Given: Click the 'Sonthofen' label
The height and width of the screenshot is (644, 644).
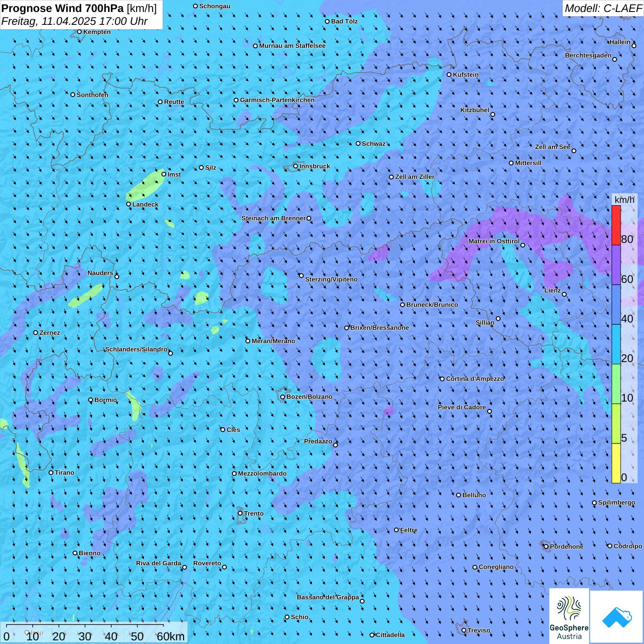Looking at the screenshot, I should (92, 95).
